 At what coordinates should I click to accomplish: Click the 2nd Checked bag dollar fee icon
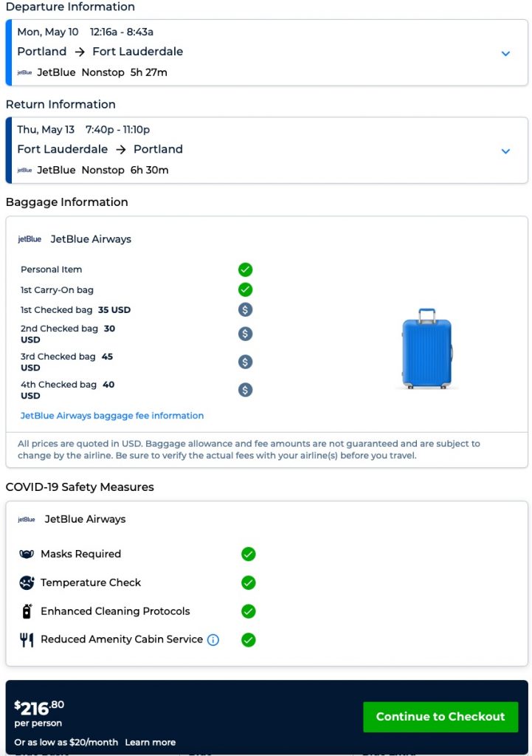click(246, 334)
